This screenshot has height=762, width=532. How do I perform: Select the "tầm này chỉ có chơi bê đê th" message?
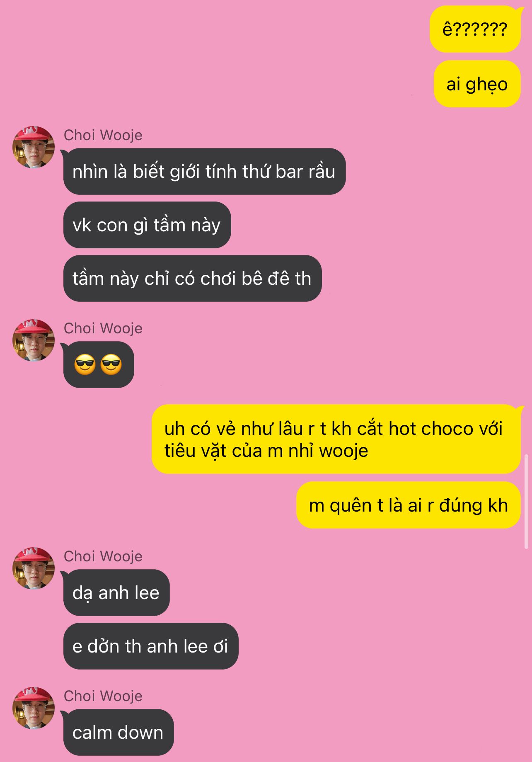(x=192, y=279)
